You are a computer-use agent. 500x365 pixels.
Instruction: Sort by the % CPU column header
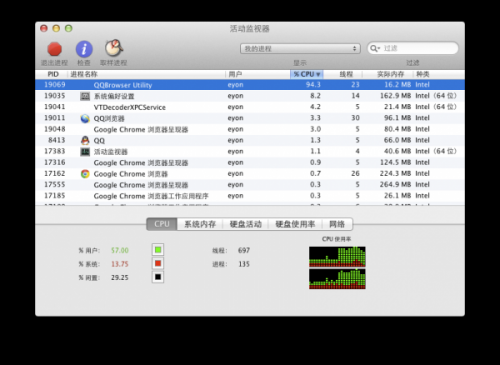[x=307, y=74]
